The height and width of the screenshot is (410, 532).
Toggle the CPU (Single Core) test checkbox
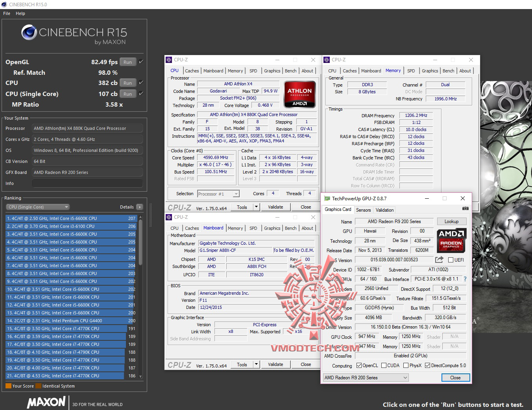pos(141,94)
